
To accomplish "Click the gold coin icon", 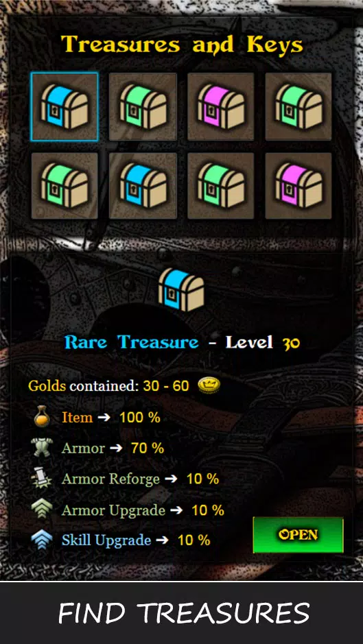I will [209, 385].
